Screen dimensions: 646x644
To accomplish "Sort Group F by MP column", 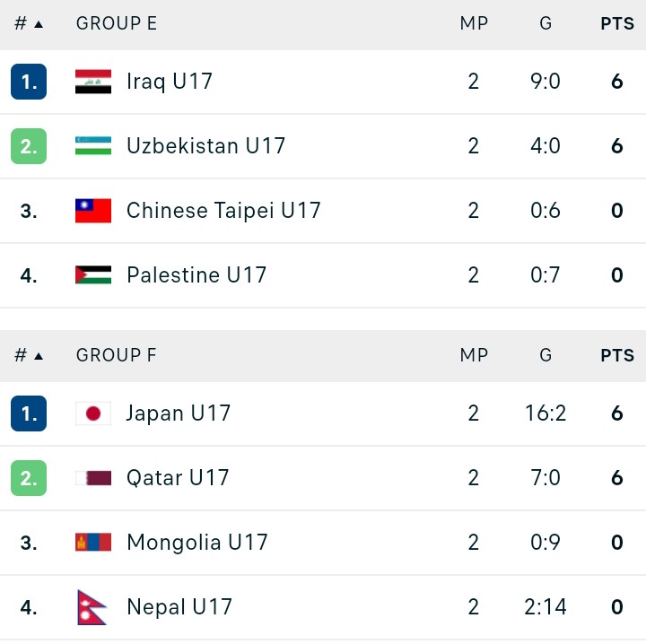I will pos(474,355).
